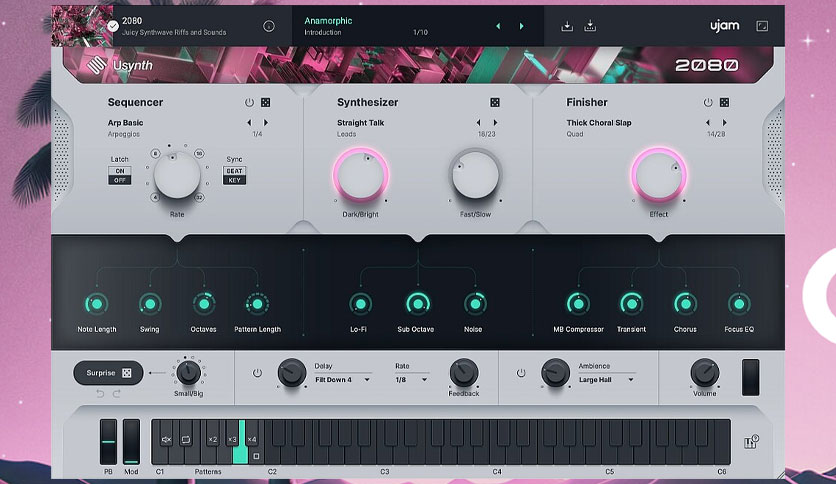
Task: Click the Pattern Length knob
Action: pyautogui.click(x=257, y=304)
